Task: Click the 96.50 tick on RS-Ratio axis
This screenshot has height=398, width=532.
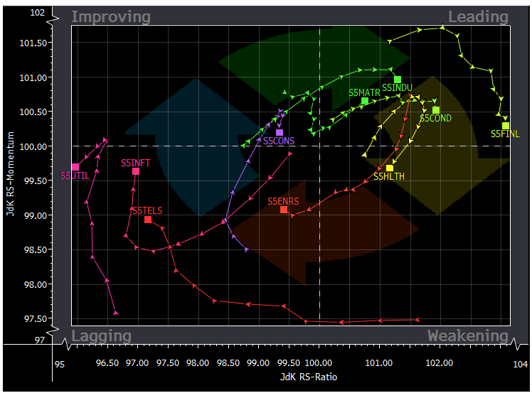Action: click(107, 363)
